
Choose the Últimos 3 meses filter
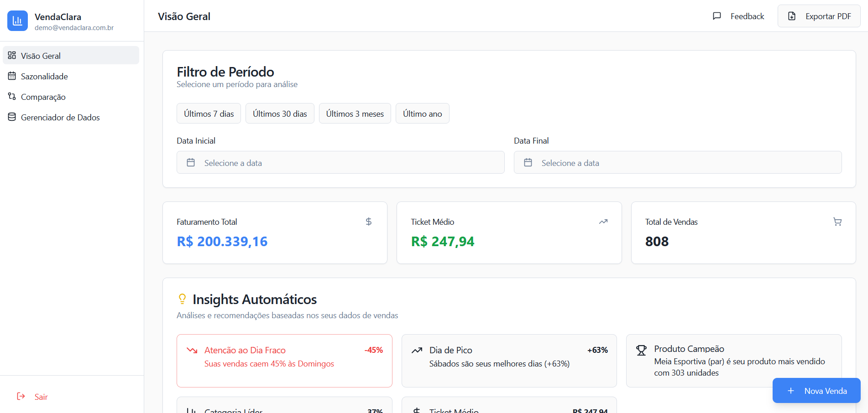tap(355, 114)
